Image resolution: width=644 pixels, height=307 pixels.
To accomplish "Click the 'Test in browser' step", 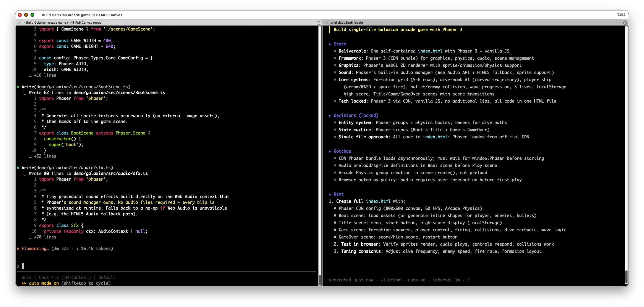I will point(444,244).
